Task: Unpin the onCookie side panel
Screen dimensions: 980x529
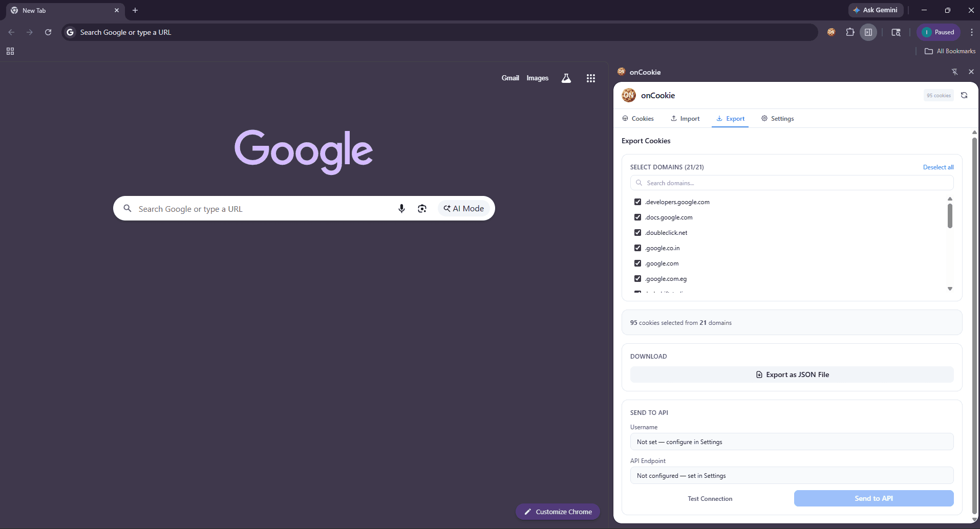Action: pyautogui.click(x=954, y=72)
